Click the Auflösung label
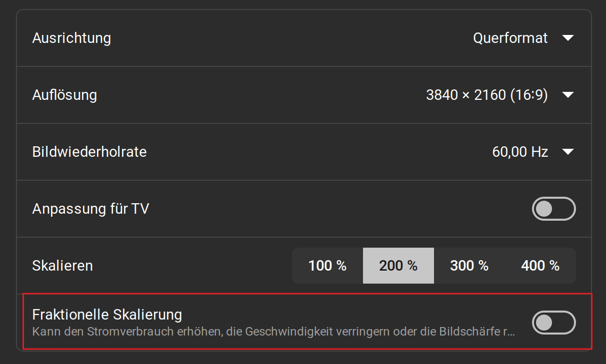 (x=64, y=95)
